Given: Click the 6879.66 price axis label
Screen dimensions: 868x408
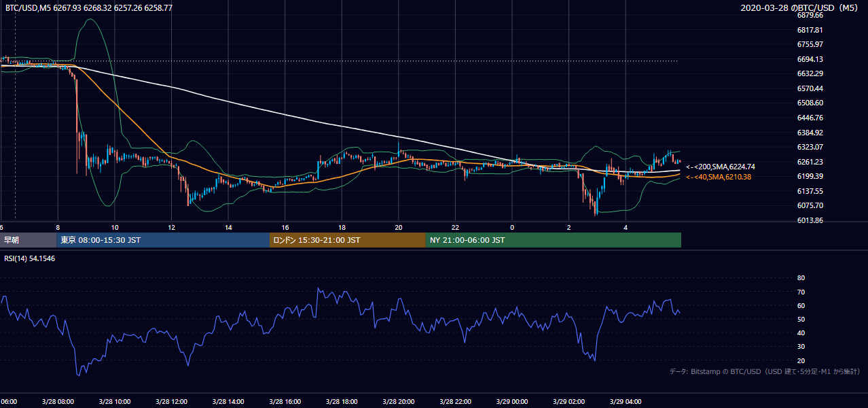Looking at the screenshot, I should (x=810, y=15).
